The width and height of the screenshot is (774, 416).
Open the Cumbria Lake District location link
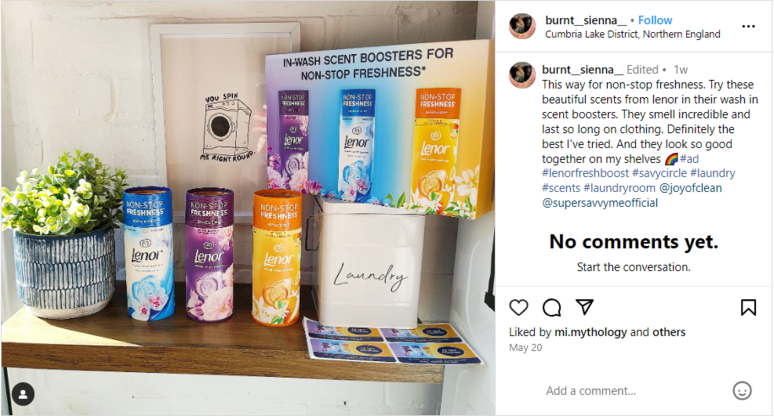point(632,34)
